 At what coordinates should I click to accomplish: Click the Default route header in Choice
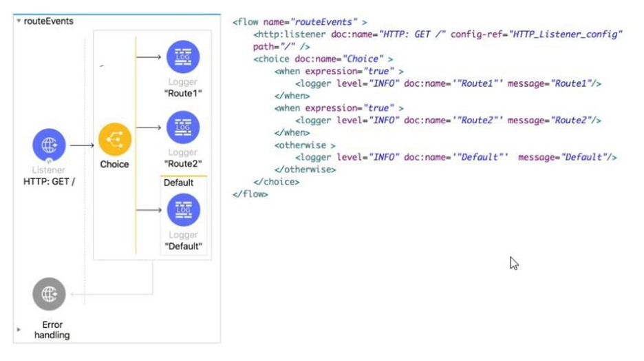tap(178, 183)
